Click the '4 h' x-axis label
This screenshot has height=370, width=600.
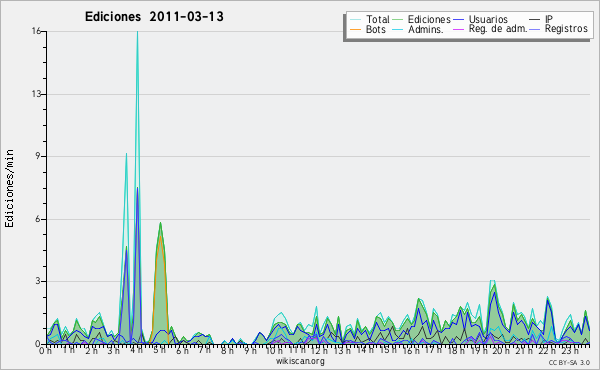(x=137, y=350)
